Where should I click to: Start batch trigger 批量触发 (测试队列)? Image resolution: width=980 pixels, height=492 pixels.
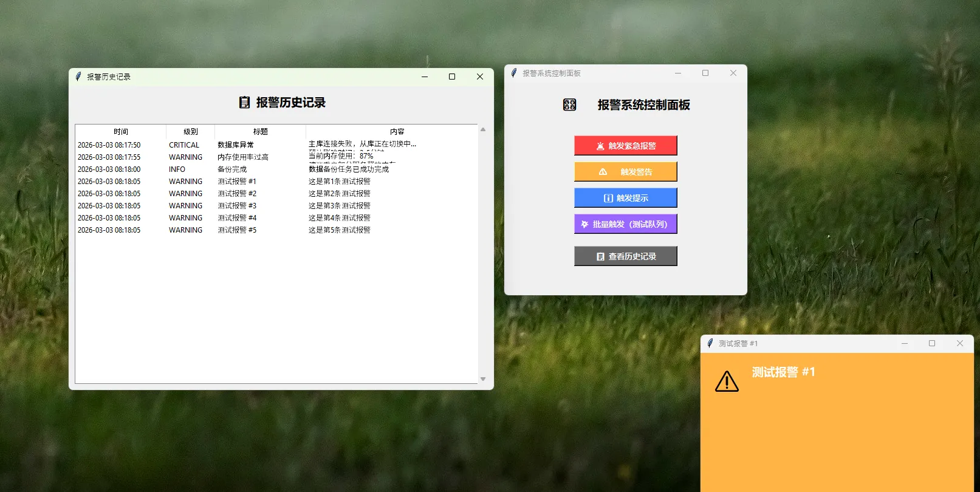(x=625, y=224)
